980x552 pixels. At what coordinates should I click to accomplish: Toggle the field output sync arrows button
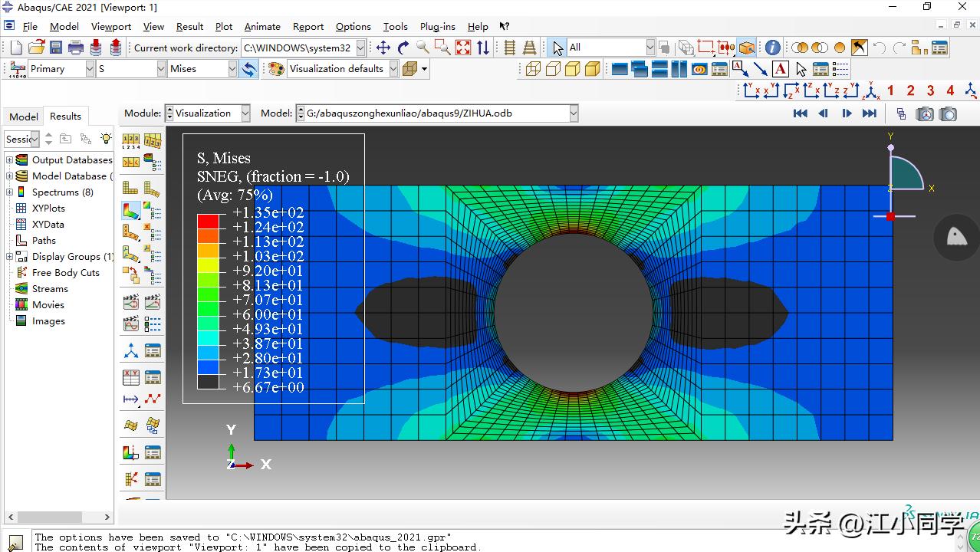pyautogui.click(x=248, y=69)
